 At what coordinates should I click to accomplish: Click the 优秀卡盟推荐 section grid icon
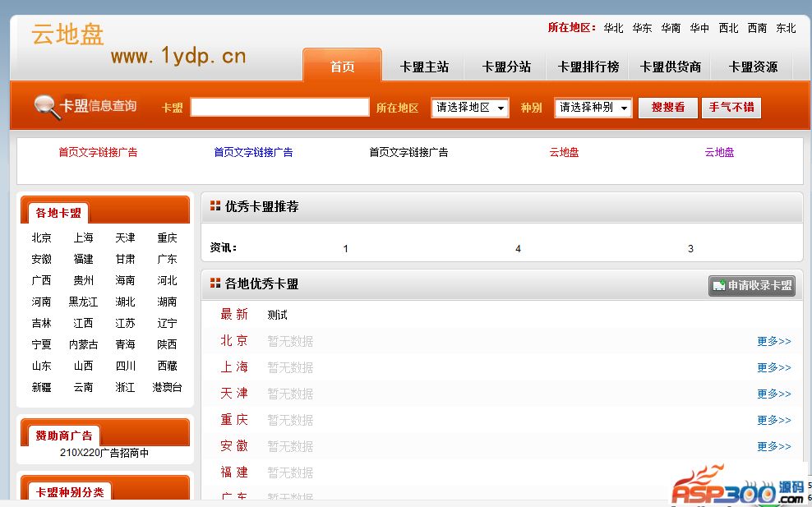(x=215, y=206)
